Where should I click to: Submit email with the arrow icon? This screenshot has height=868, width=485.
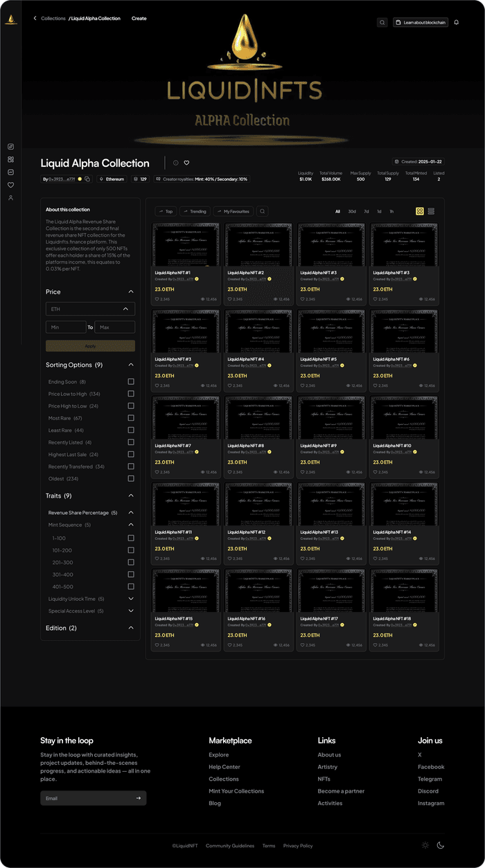139,798
